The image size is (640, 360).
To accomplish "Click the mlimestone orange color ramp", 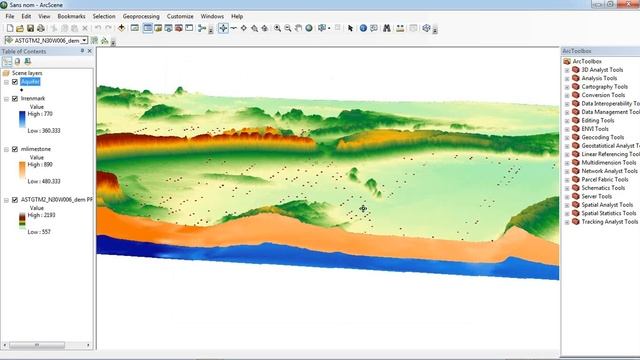I will (22, 171).
